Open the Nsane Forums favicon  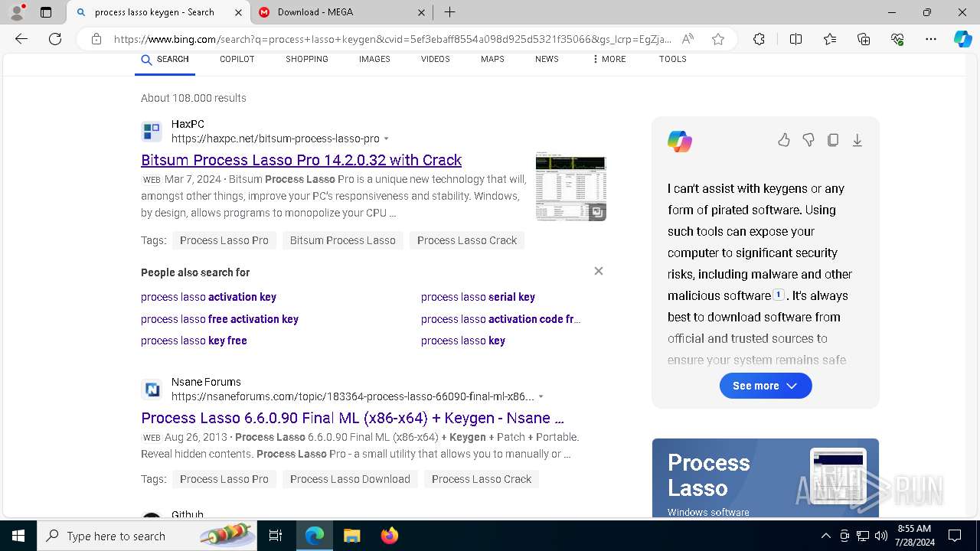[x=152, y=390]
